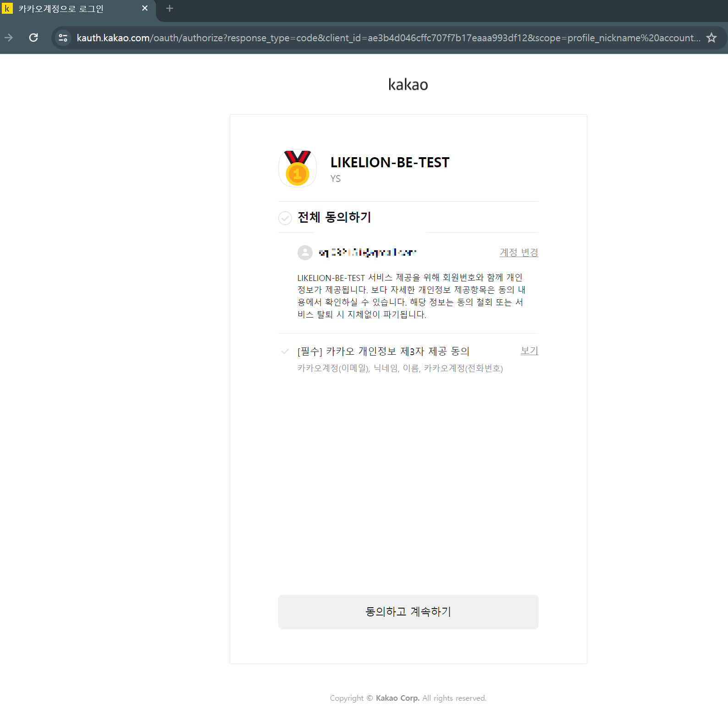Click the LIKELION-BE-TEST medal app icon

coord(298,168)
